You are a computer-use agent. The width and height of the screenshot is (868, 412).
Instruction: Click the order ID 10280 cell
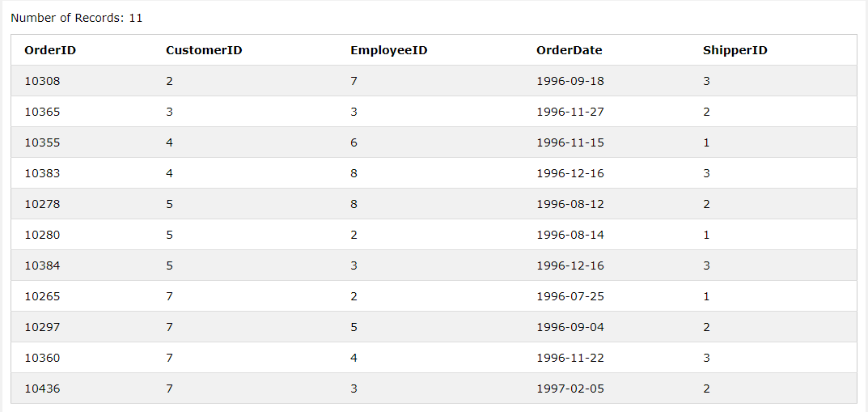(x=42, y=235)
